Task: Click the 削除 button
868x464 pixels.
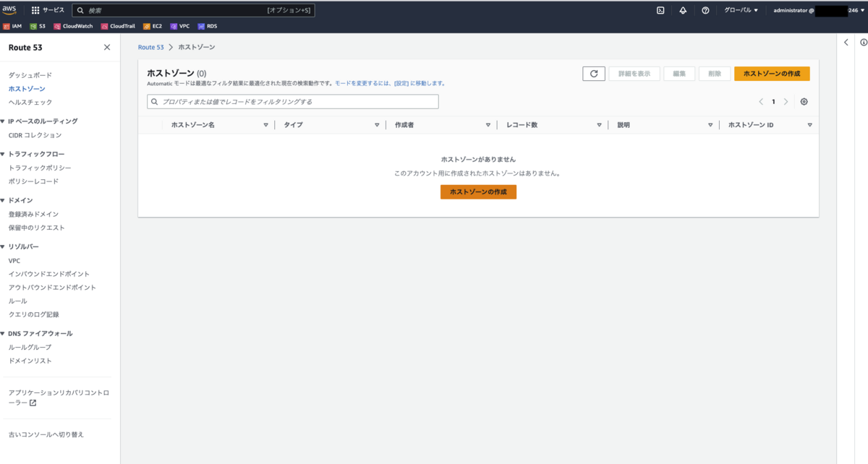Action: [x=715, y=74]
